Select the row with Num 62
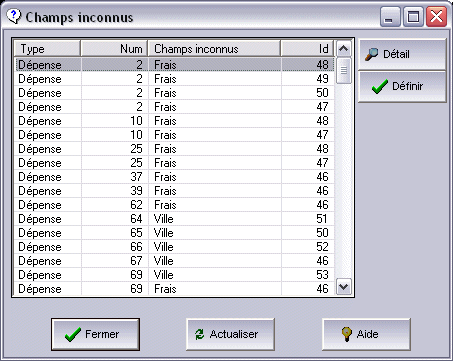 click(x=174, y=205)
